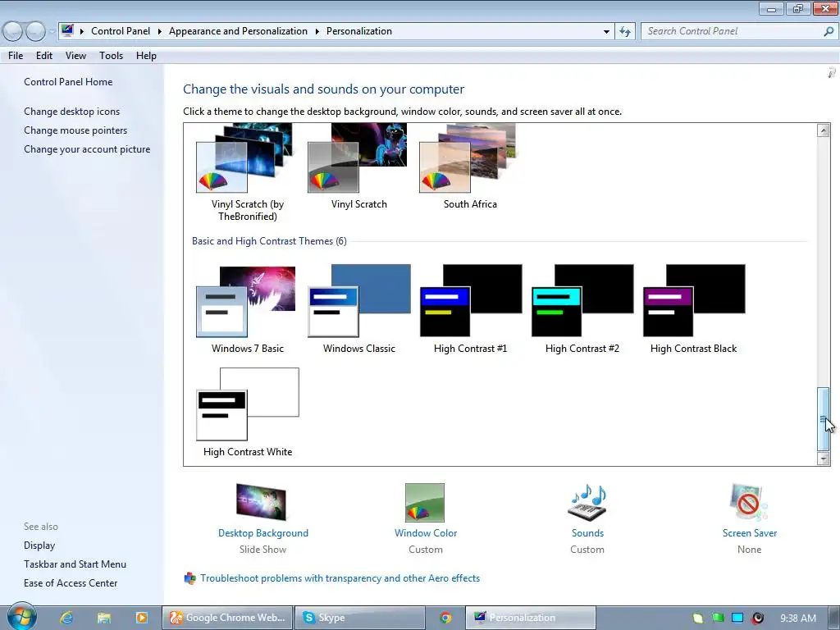Open the Screen Saver icon
The height and width of the screenshot is (630, 840).
click(749, 503)
